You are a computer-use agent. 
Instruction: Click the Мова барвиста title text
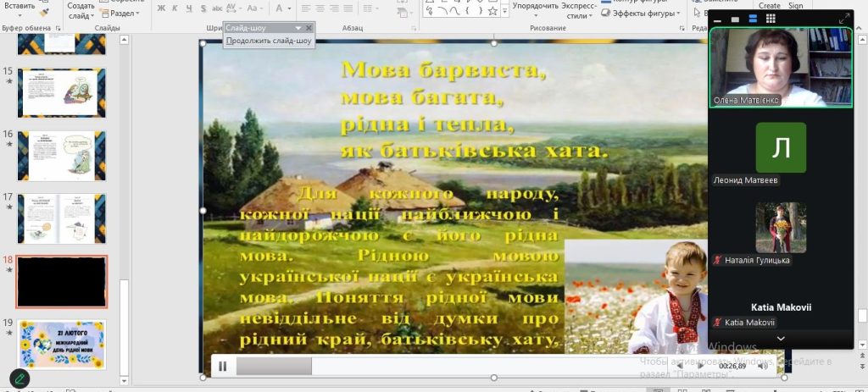[x=443, y=70]
